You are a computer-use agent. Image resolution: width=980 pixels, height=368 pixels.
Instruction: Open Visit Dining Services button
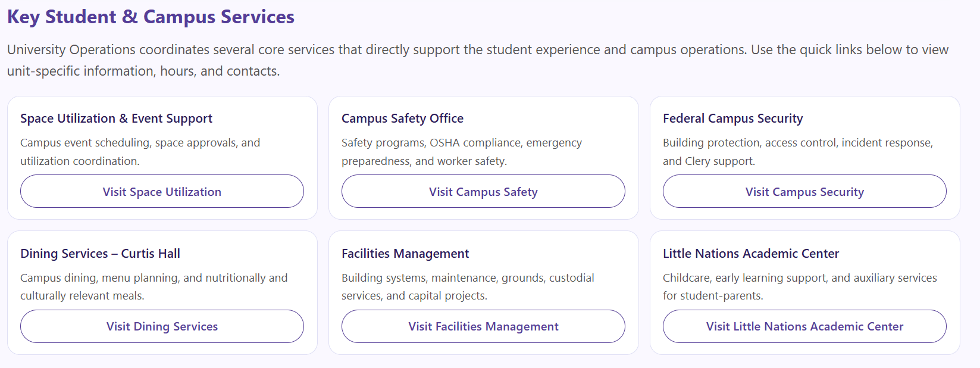coord(162,326)
